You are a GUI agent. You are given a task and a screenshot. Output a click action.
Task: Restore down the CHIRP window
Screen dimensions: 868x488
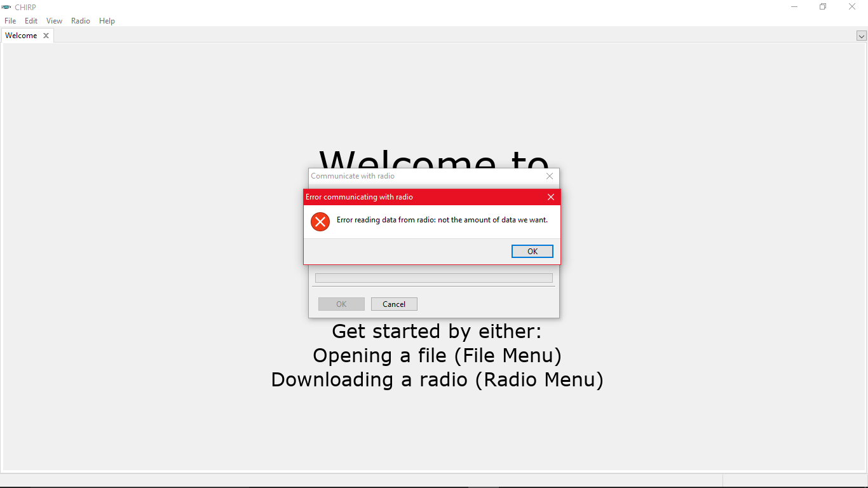click(x=823, y=7)
